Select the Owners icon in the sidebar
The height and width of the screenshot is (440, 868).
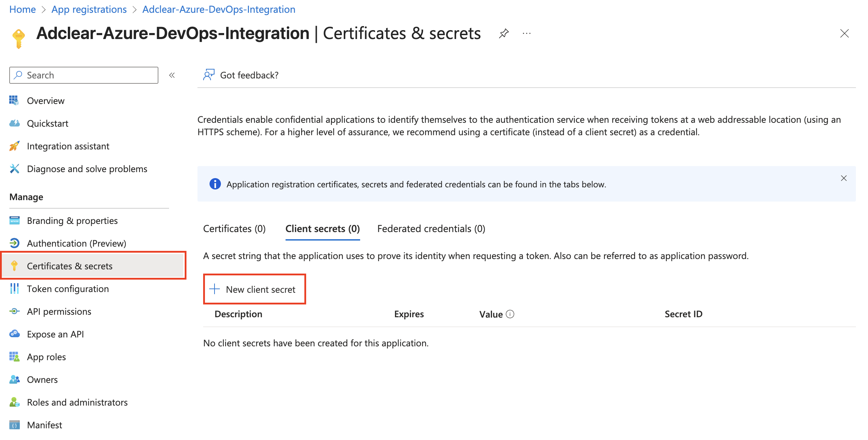point(15,379)
